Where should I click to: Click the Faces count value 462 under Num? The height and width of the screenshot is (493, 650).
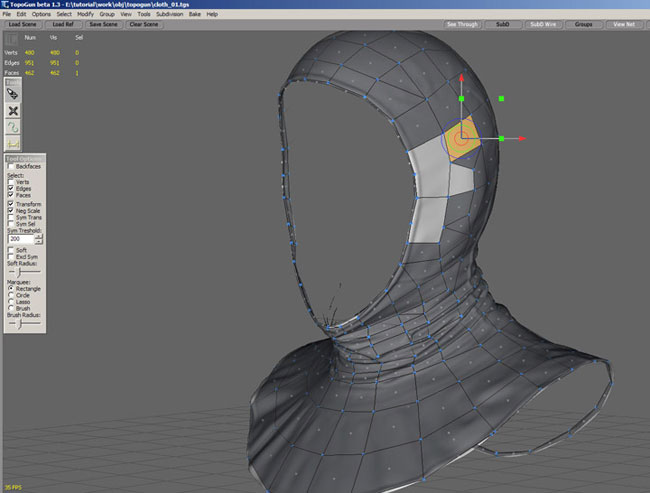[x=29, y=73]
